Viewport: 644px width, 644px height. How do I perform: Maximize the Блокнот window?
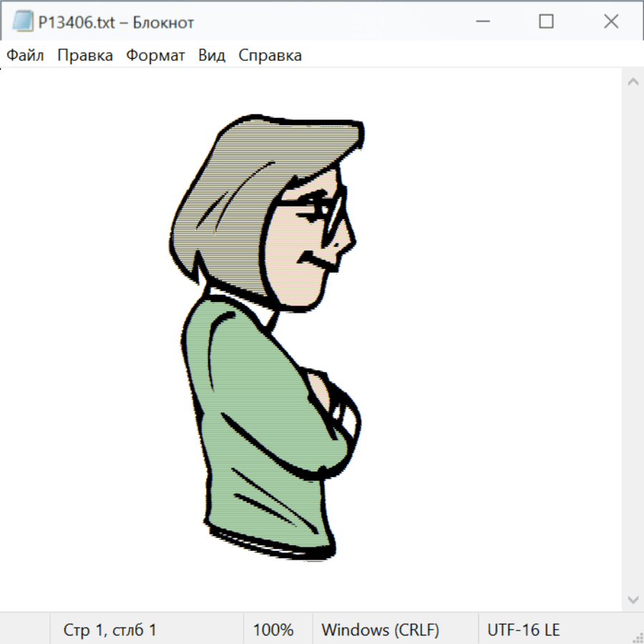546,22
